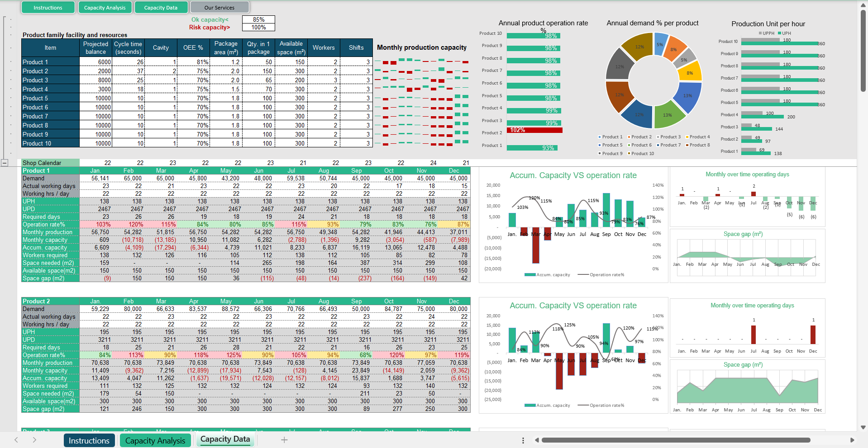Collapse the row group with minus button
Screen dimensions: 868x448
click(5, 163)
